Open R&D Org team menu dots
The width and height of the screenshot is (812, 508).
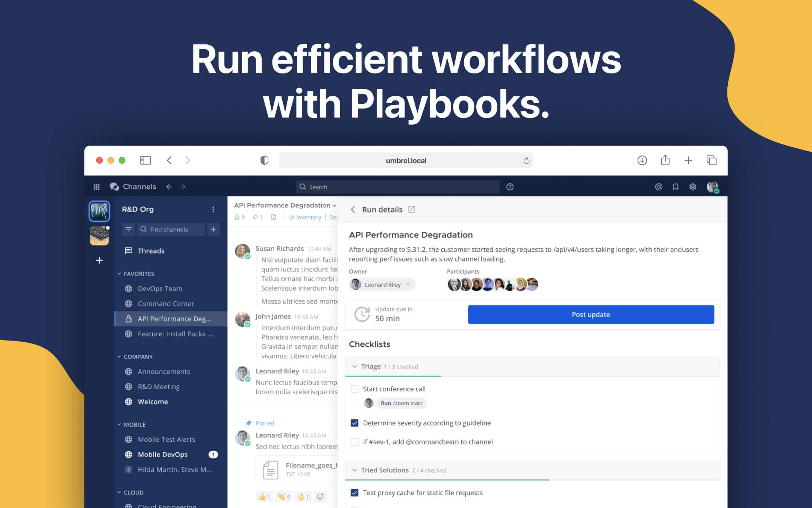tap(213, 209)
